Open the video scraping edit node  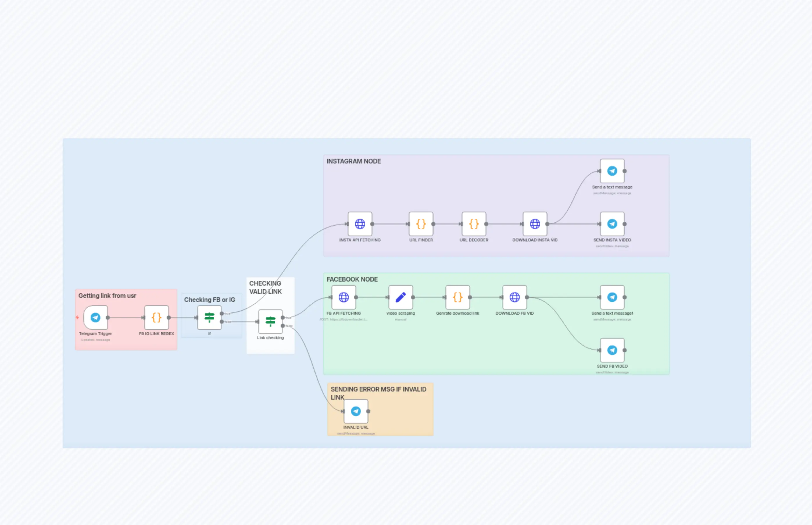pos(400,297)
